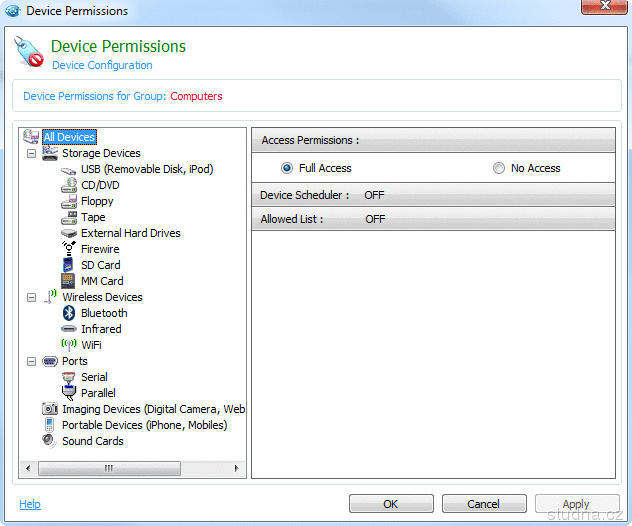Click the All Devices computer icon
This screenshot has width=632, height=526.
click(x=31, y=137)
